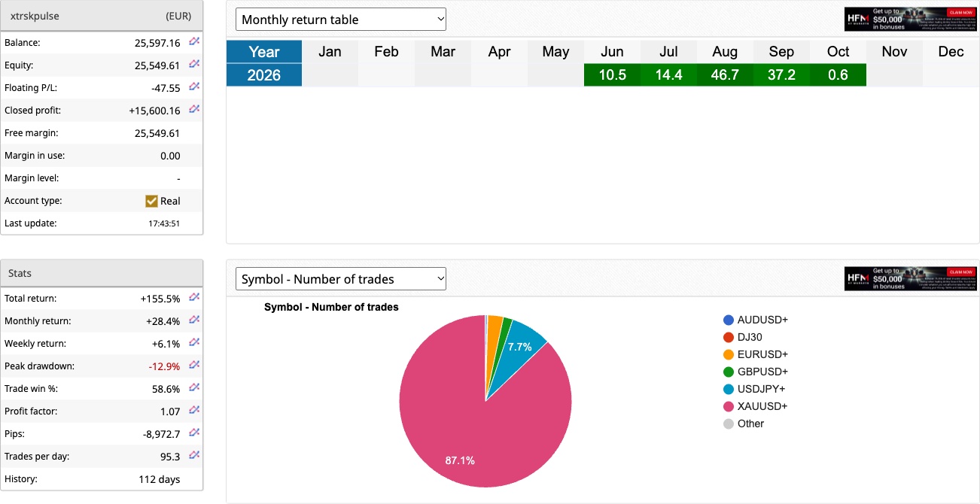This screenshot has height=504, width=980.
Task: Click the Equity value 25,549.61
Action: 157,65
